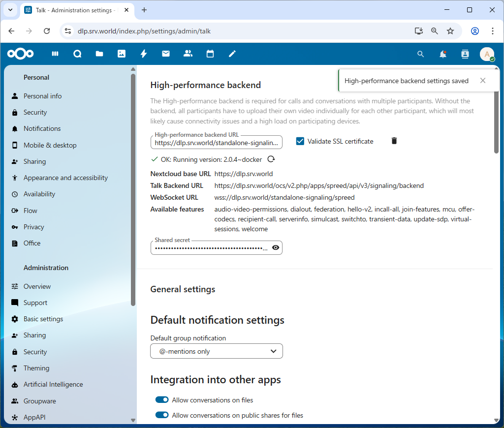The image size is (504, 428).
Task: Toggle Allow conversations on public shares
Action: [162, 415]
